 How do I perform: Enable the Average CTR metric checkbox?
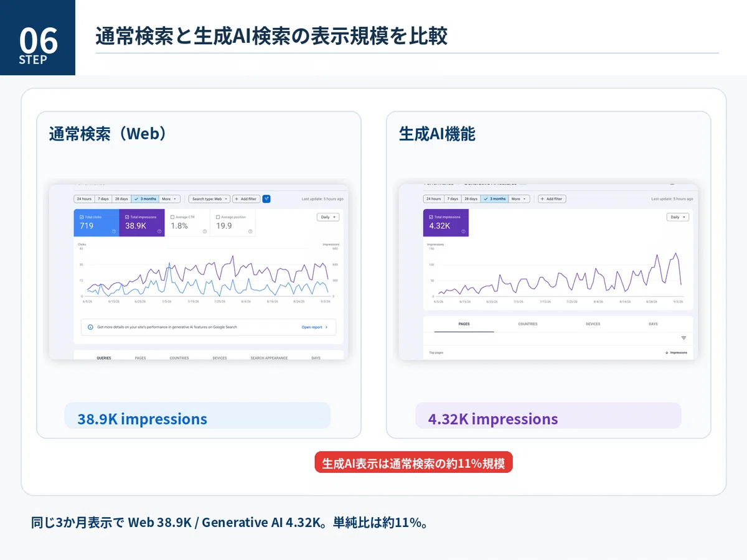click(x=172, y=217)
